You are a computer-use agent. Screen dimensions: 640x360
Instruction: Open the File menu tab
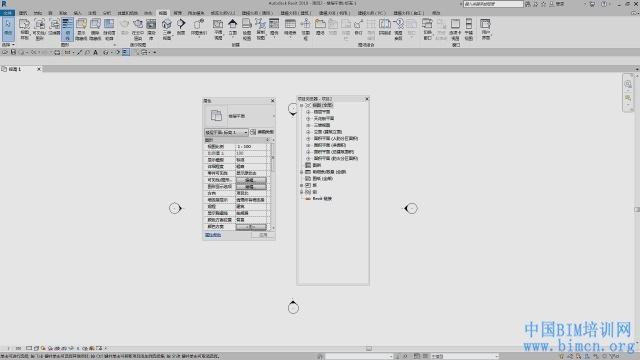point(7,13)
